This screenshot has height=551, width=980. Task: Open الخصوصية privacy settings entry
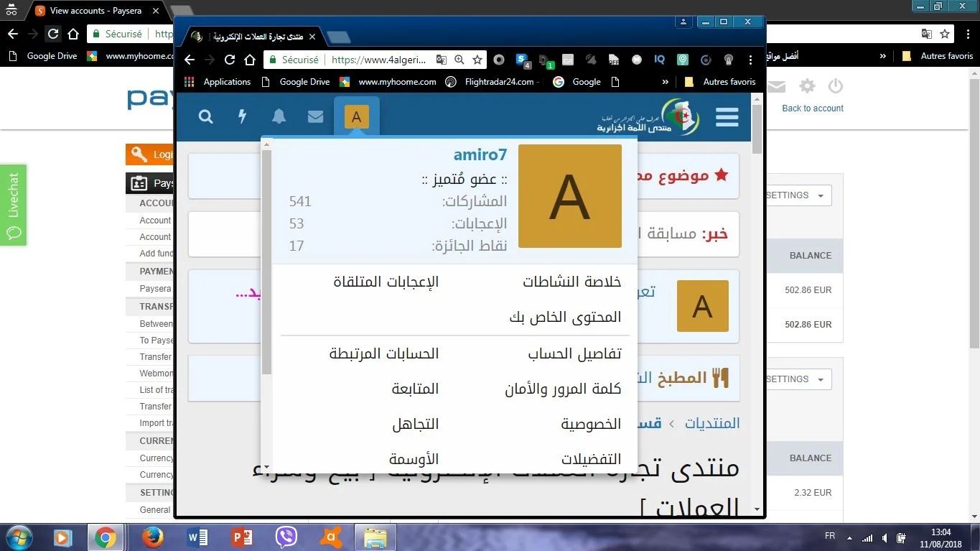(x=590, y=424)
